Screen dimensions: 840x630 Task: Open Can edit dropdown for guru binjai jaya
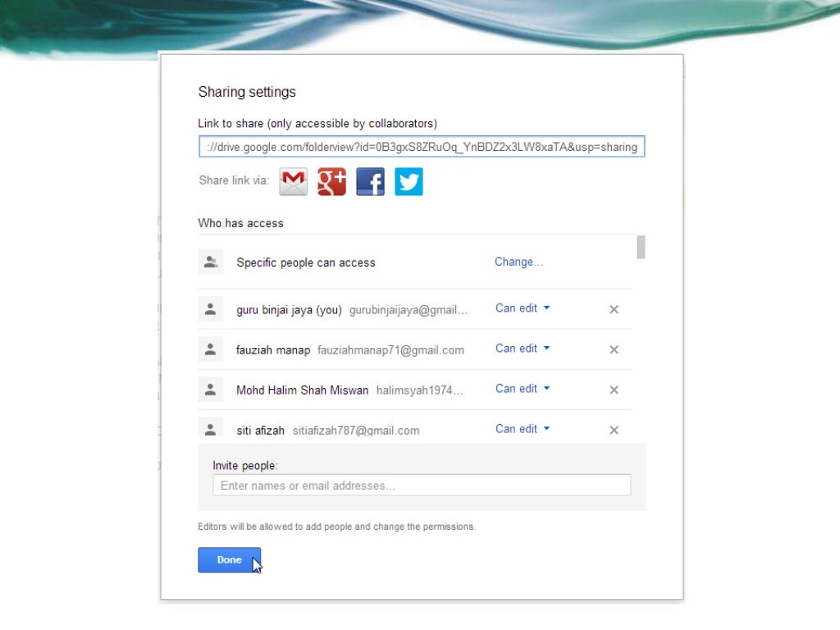[523, 308]
